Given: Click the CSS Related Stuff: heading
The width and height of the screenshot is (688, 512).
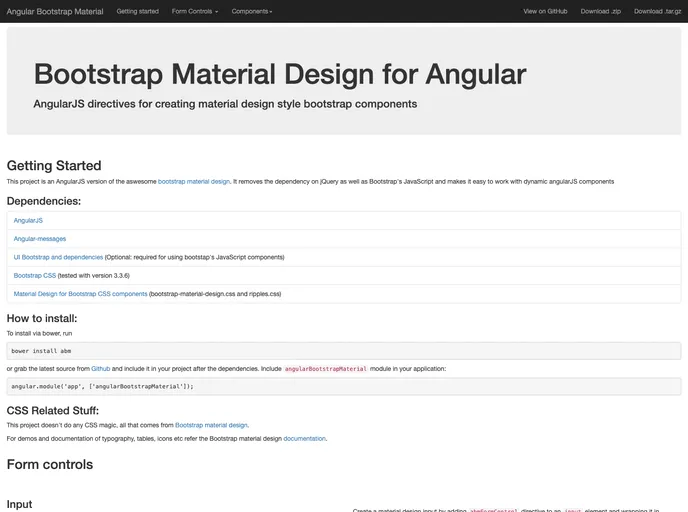Looking at the screenshot, I should tap(53, 411).
